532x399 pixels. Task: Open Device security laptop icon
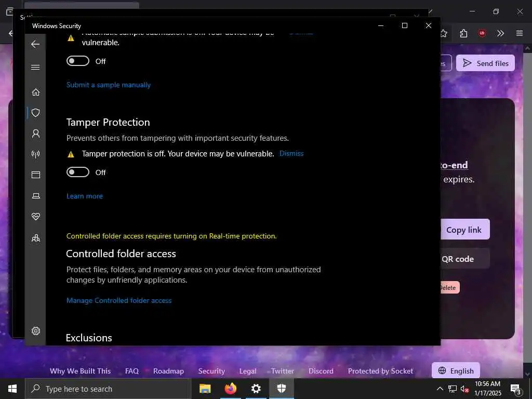36,196
